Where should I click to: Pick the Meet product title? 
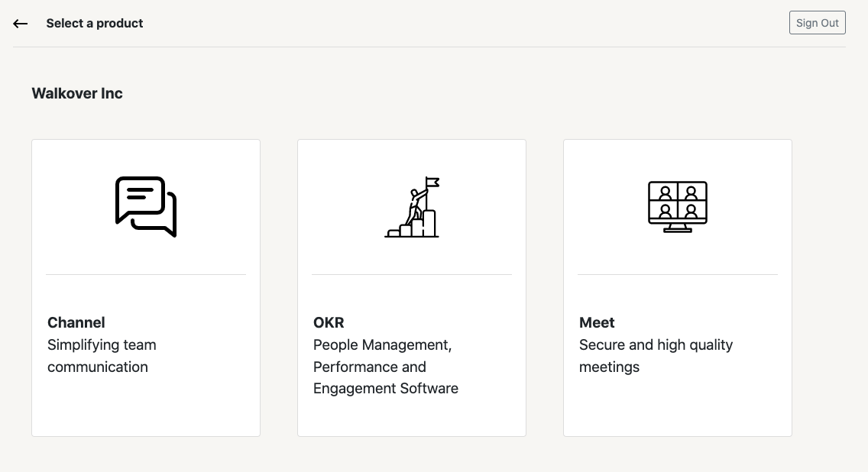tap(597, 322)
